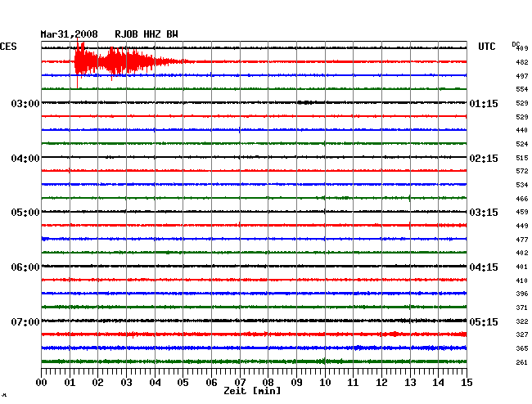
Task: Click the date label Mar31,2008
Action: [x=70, y=34]
